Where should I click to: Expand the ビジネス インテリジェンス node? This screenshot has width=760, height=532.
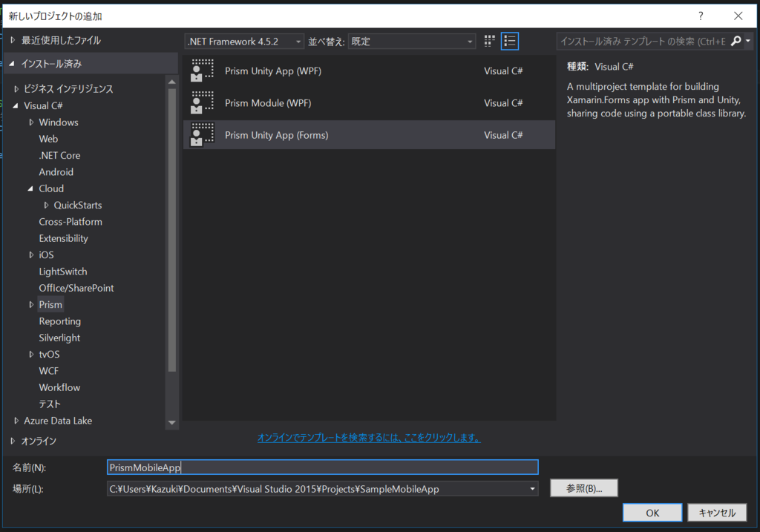click(x=16, y=89)
